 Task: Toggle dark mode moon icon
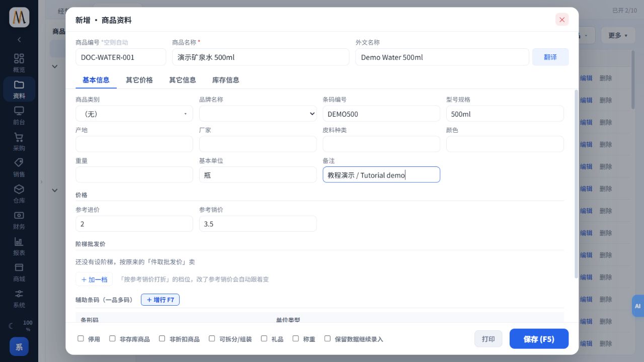[11, 326]
